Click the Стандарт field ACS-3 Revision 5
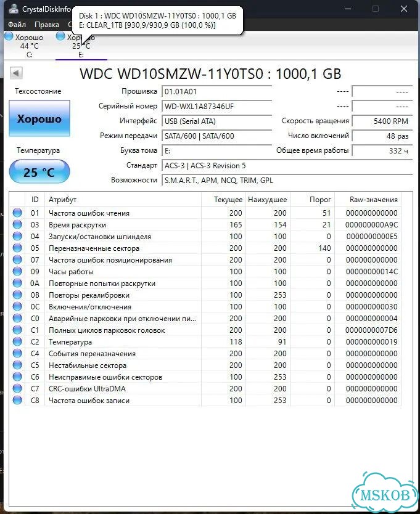The image size is (420, 514). pyautogui.click(x=287, y=166)
